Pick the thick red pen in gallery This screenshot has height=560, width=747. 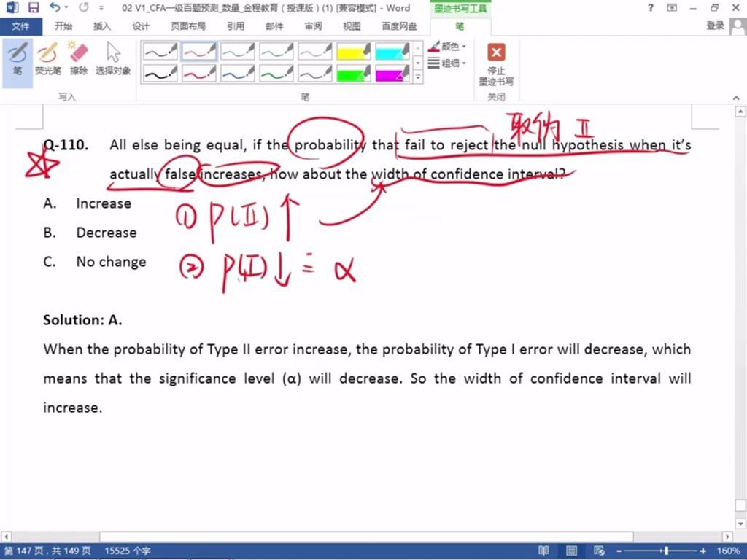coord(198,74)
